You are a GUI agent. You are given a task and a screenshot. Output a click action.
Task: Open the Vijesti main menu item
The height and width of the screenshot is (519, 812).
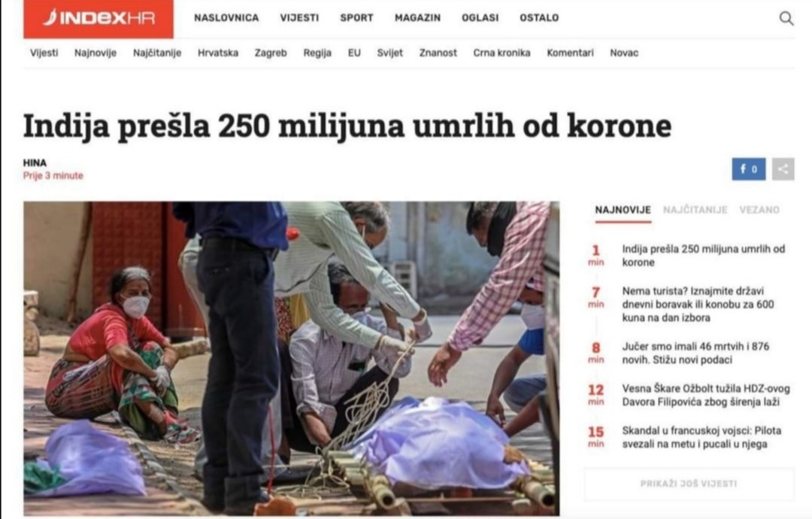299,17
